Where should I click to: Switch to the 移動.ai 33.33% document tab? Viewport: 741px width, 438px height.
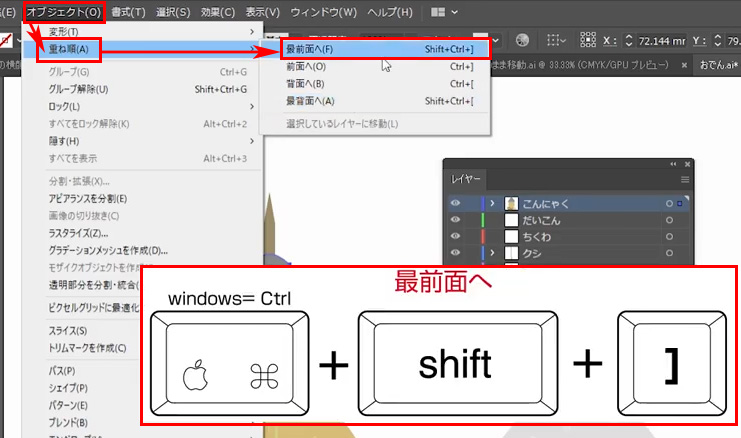579,65
